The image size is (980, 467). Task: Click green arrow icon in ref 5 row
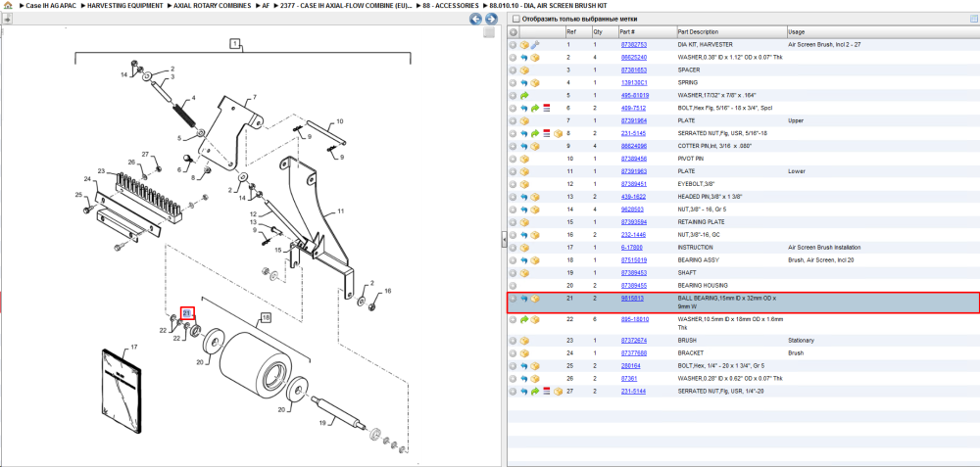524,96
